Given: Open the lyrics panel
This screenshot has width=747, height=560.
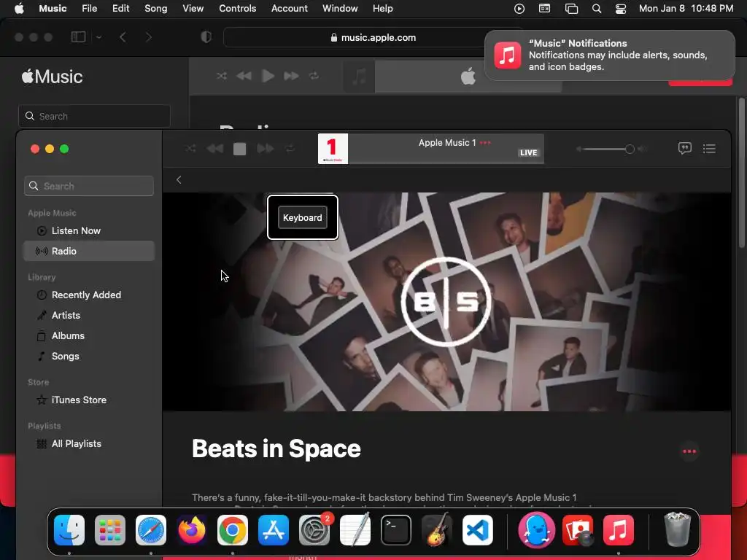Looking at the screenshot, I should [x=684, y=149].
